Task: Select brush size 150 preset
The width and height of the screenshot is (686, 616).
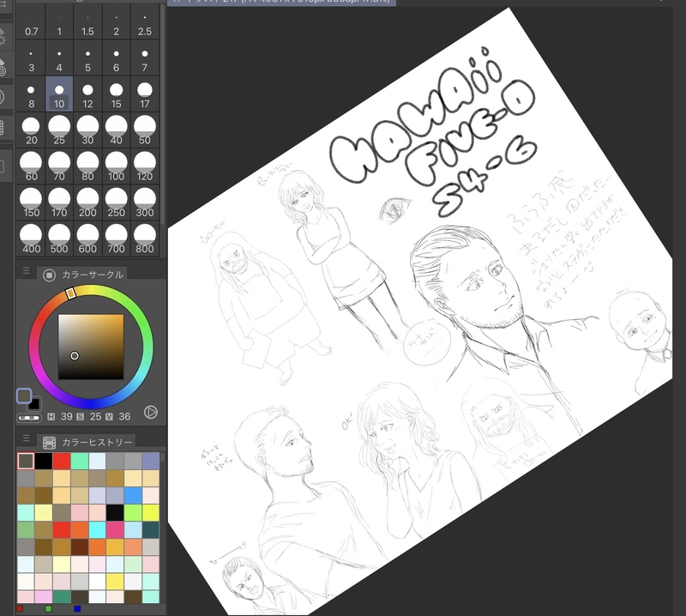Action: (x=31, y=203)
